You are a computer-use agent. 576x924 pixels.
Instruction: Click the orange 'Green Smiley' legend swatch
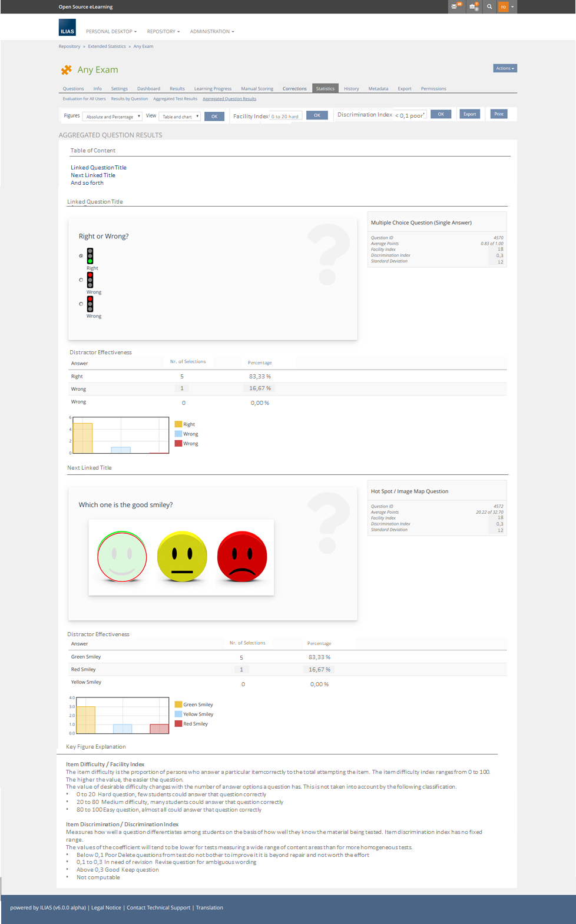[178, 704]
